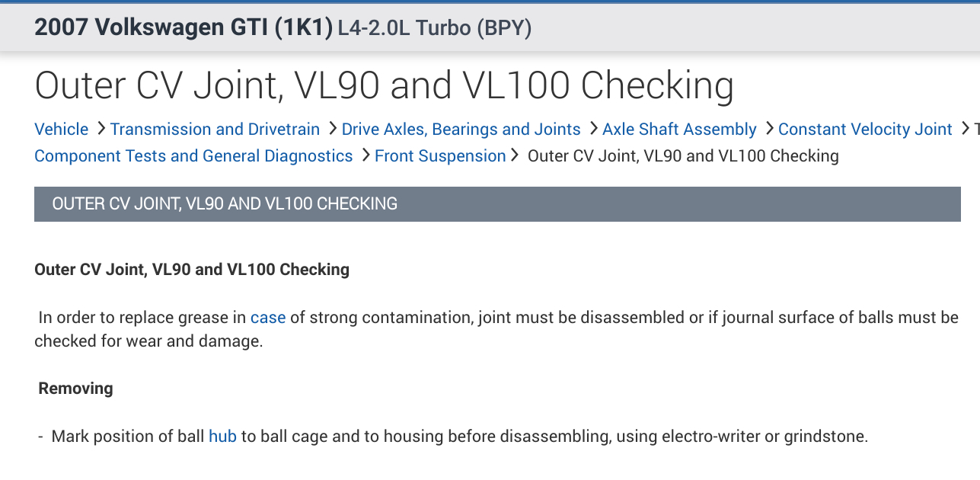980x480 pixels.
Task: Go to the Vehicle breadcrumb link
Action: coord(62,130)
